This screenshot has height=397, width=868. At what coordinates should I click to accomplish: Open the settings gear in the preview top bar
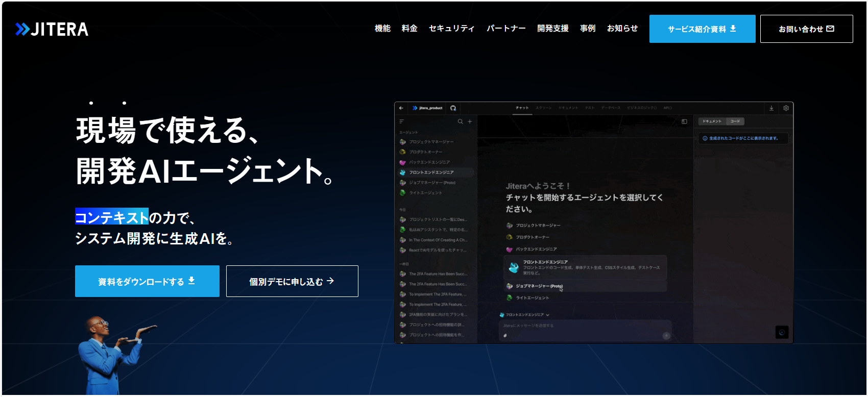pyautogui.click(x=786, y=108)
